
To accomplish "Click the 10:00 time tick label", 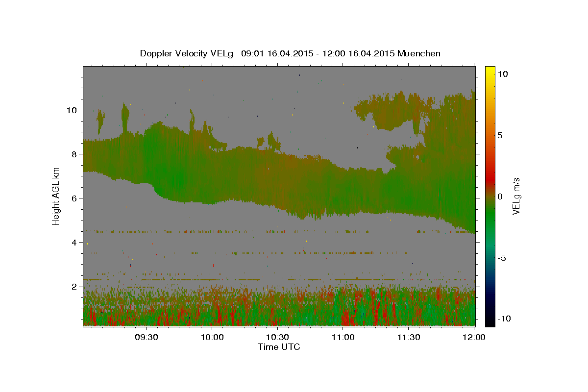I will (212, 338).
